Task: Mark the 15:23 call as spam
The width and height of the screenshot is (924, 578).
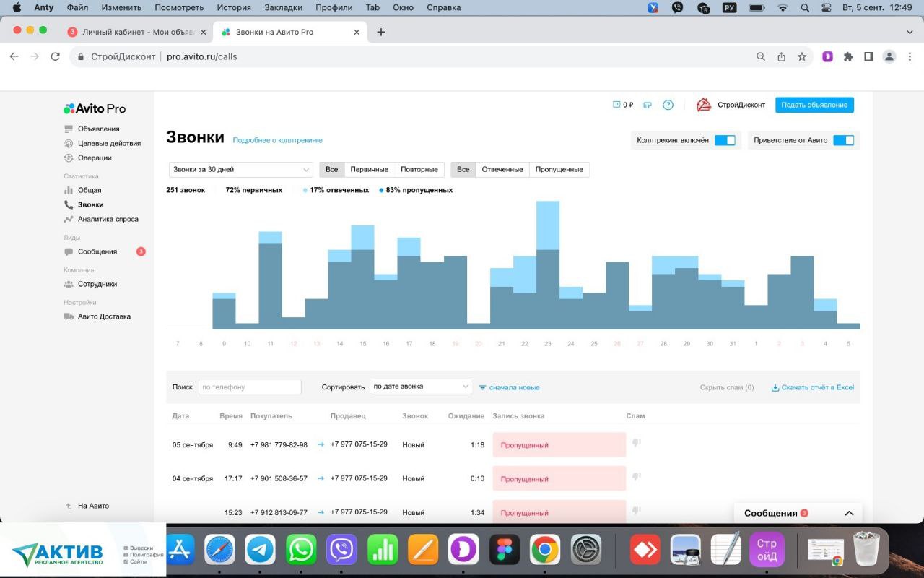Action: pyautogui.click(x=636, y=511)
